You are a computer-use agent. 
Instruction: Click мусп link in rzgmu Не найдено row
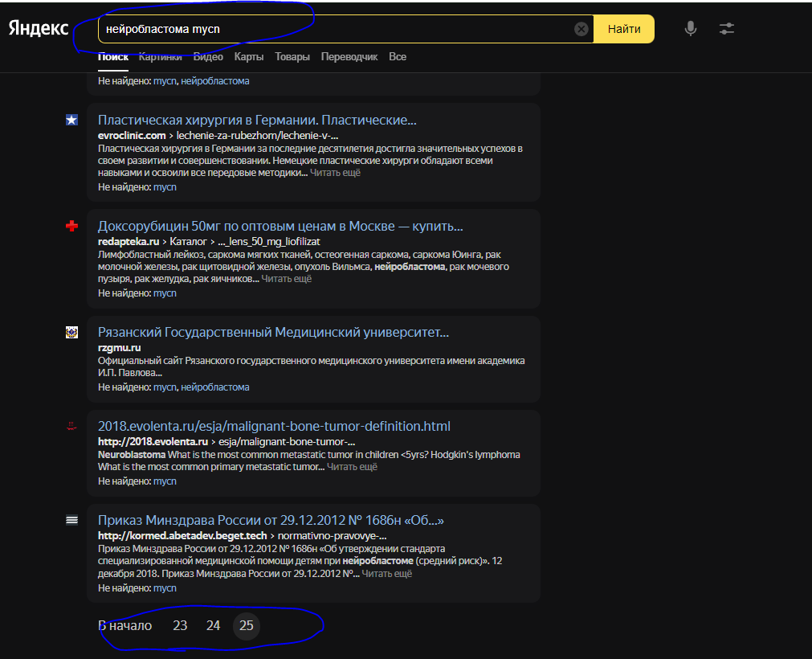(x=165, y=387)
